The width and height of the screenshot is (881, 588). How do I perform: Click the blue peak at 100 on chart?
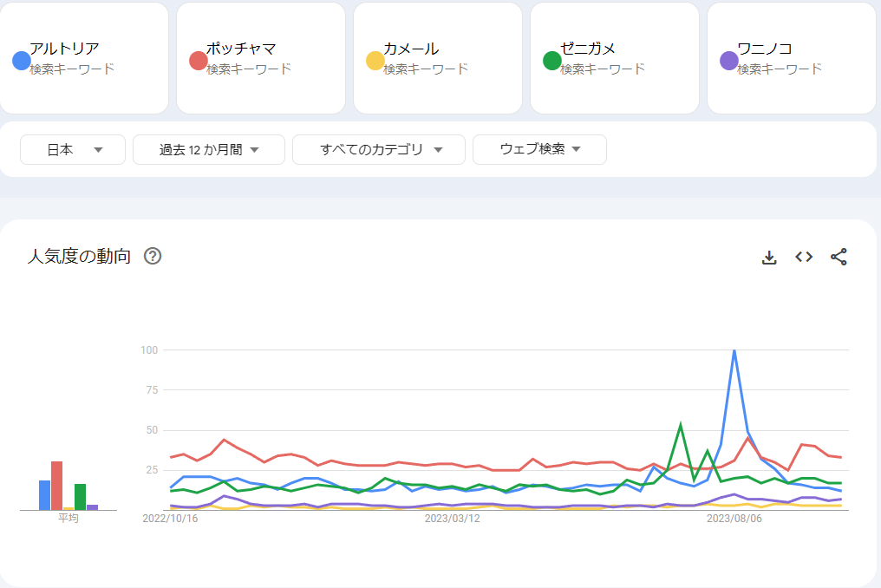click(734, 350)
